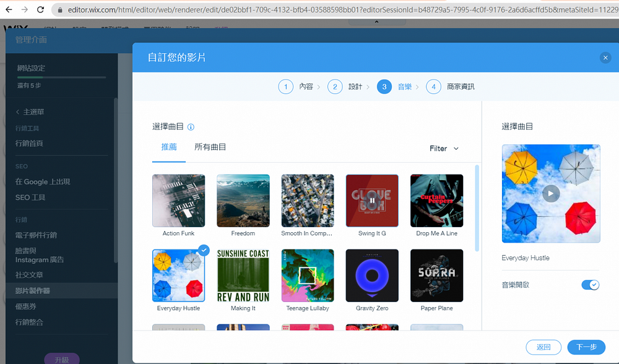Open SEO 工具 in sidebar
This screenshot has width=619, height=364.
coord(30,197)
